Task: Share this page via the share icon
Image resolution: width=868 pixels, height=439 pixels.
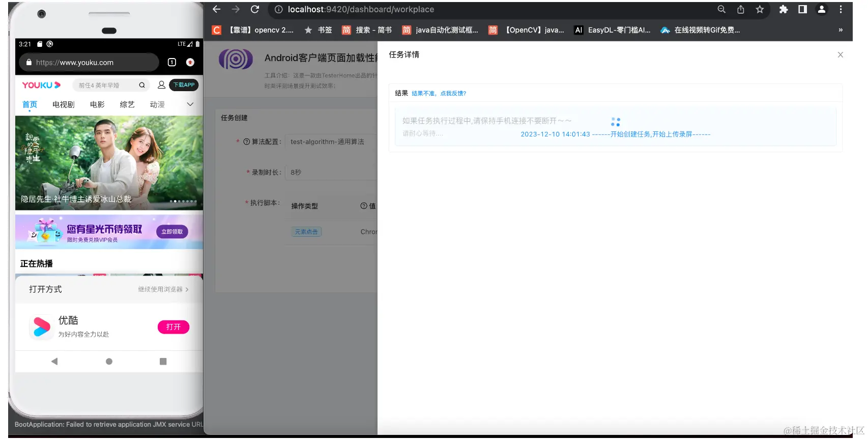Action: pyautogui.click(x=741, y=9)
